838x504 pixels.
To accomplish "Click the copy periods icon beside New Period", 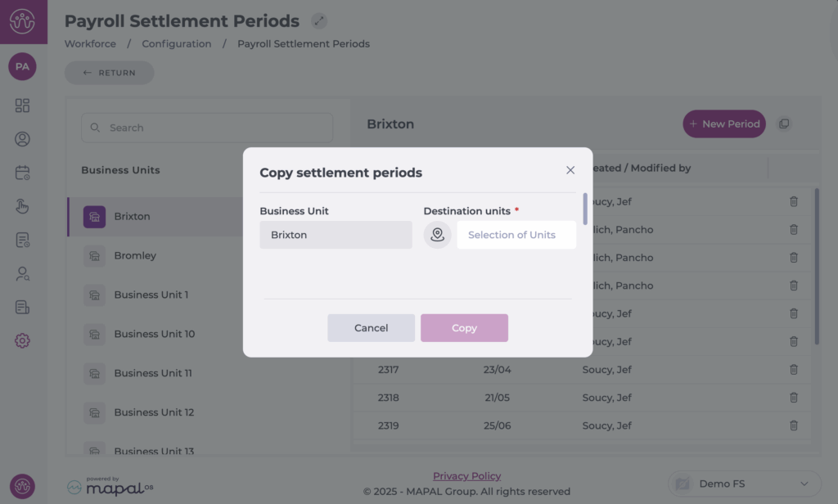I will 784,124.
